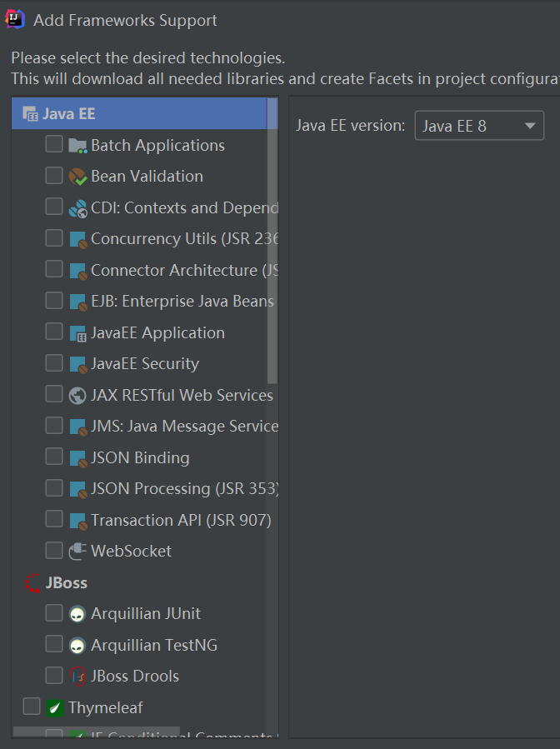Click the Thymeleaf leaf icon
Viewport: 560px width, 749px height.
point(54,706)
